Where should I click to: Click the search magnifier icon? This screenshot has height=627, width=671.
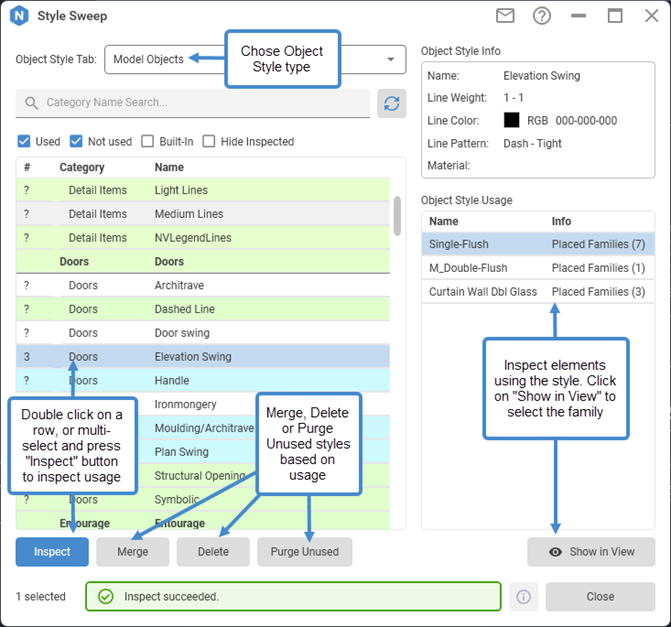(x=31, y=103)
